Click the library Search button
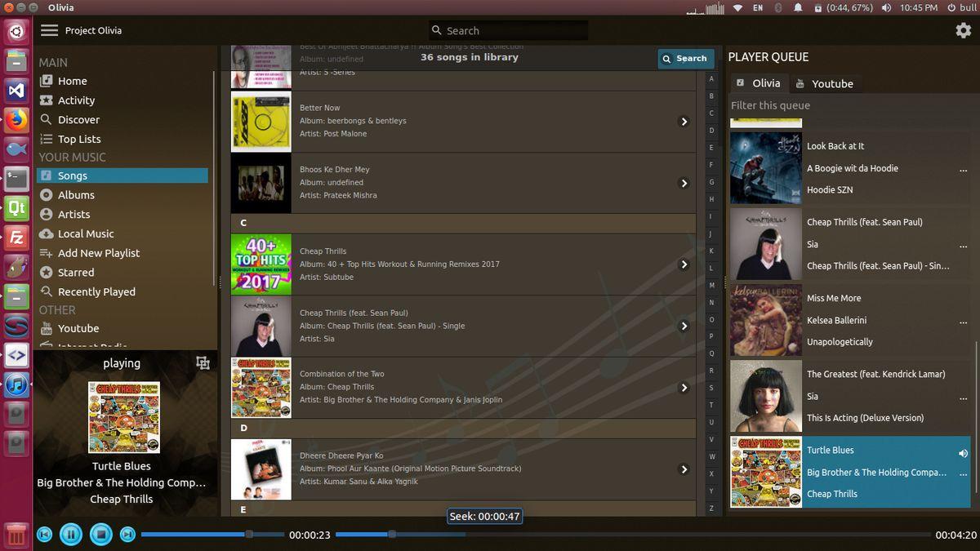 (x=684, y=59)
